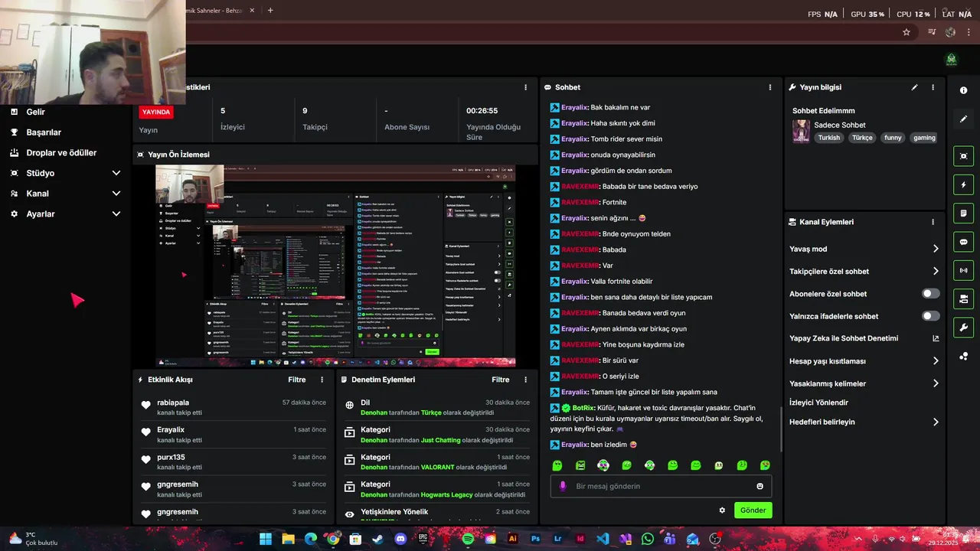Click the Hogwarts Legacy link in moderation actions

coord(447,495)
